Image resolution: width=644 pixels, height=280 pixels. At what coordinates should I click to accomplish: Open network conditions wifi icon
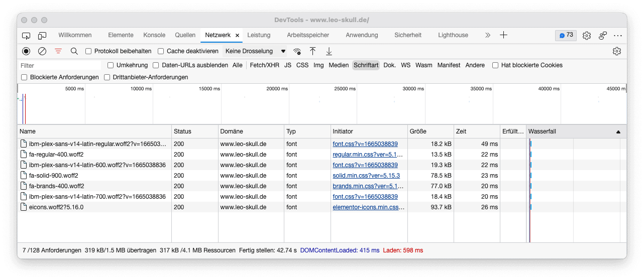coord(297,51)
